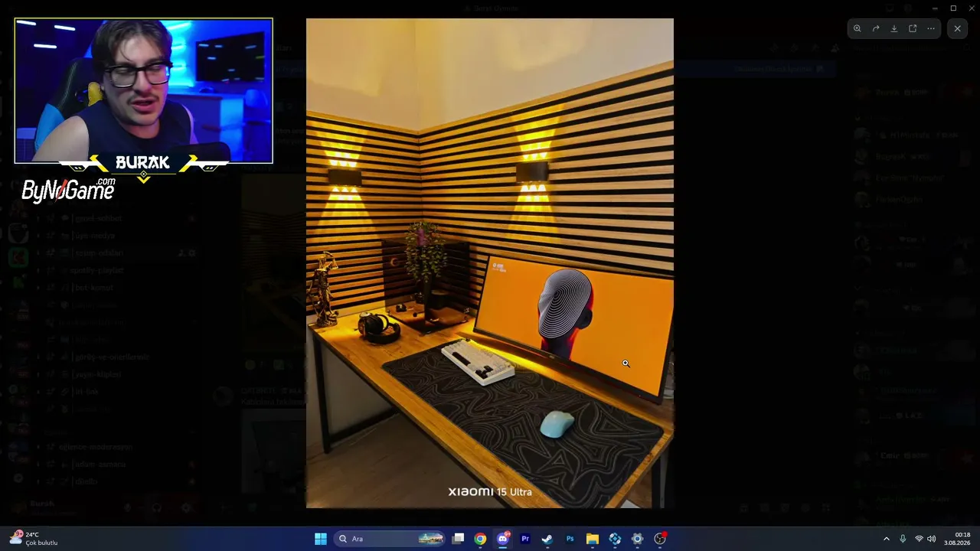Open the blue diamond app on taskbar

point(615,539)
